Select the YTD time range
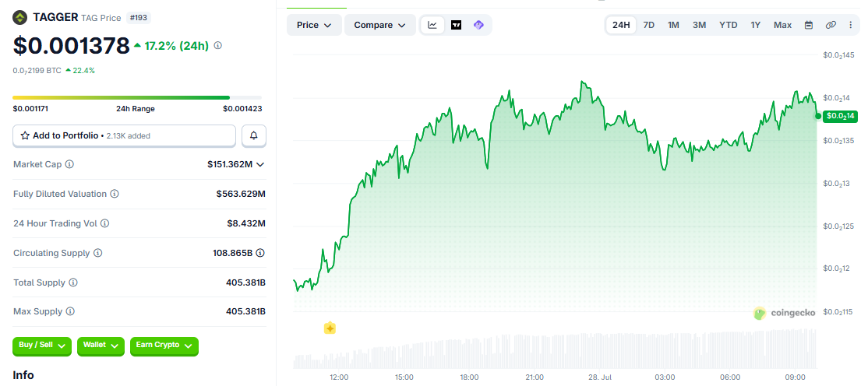 point(728,25)
